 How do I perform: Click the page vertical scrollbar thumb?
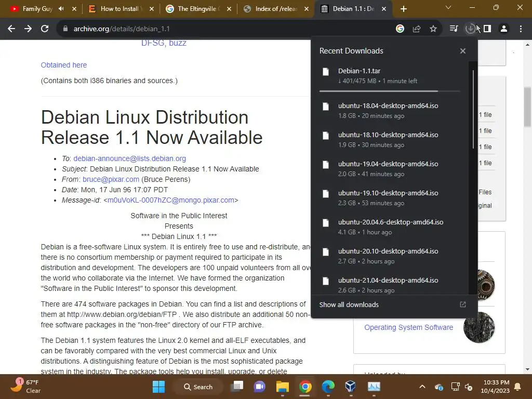(527, 107)
